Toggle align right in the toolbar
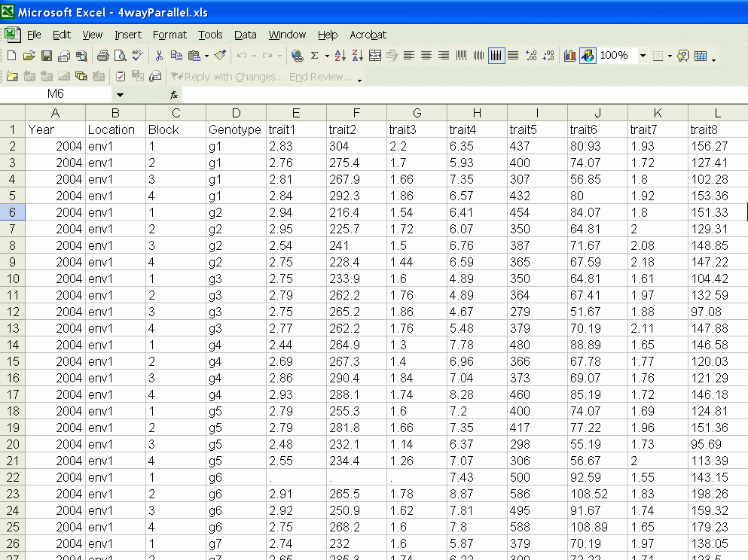 (x=444, y=56)
